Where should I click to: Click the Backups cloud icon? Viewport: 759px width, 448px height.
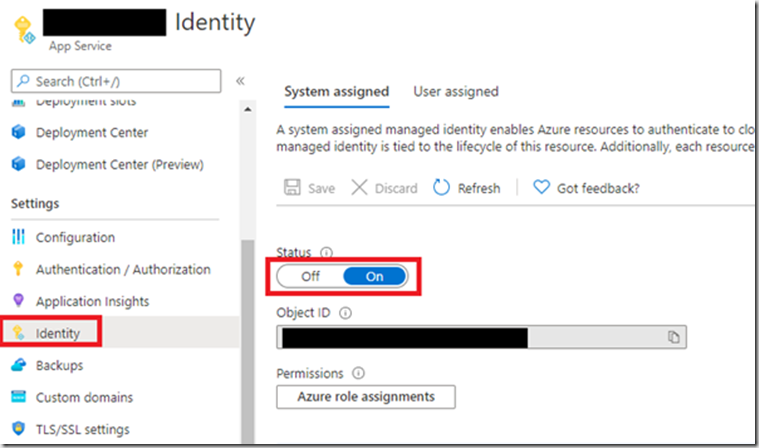(x=18, y=364)
